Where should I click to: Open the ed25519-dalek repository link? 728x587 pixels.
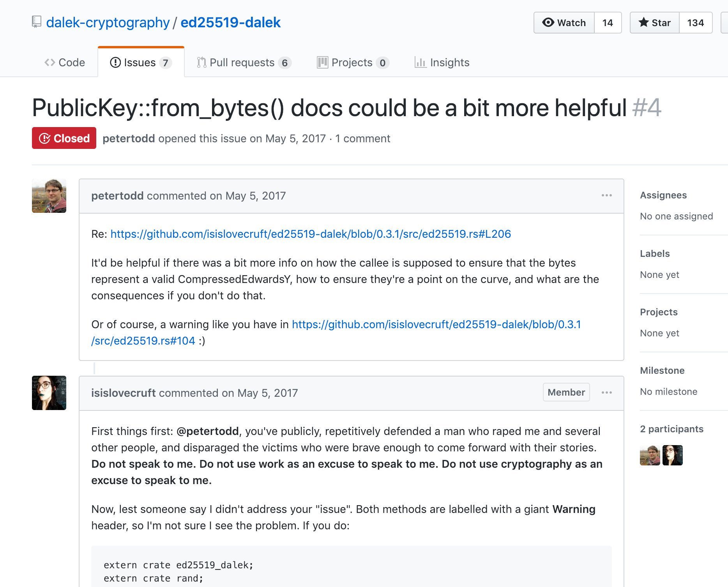230,22
